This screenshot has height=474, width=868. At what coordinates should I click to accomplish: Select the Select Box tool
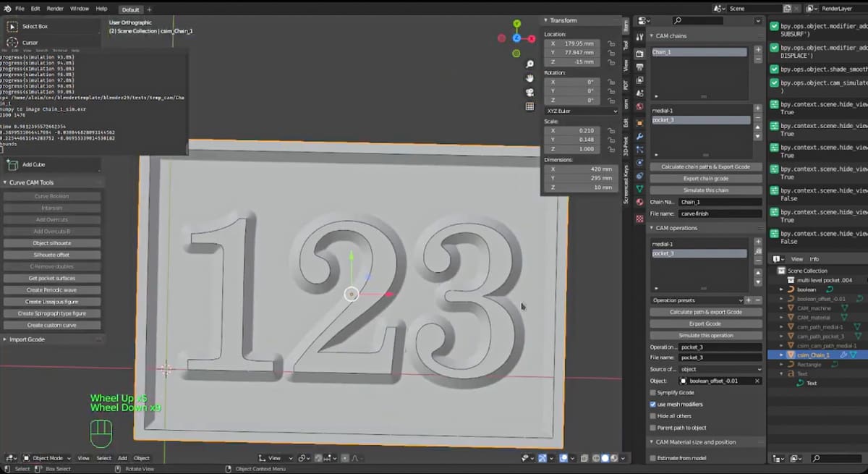12,26
